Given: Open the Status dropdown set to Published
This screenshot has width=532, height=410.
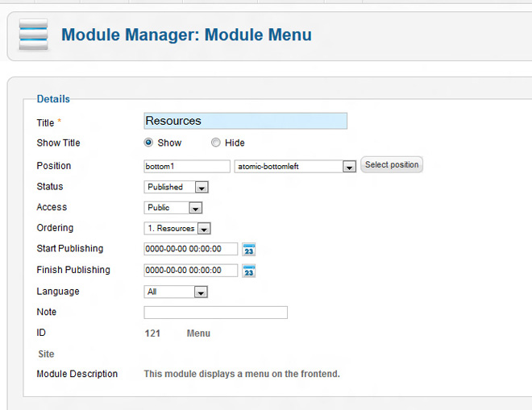Looking at the screenshot, I should 202,188.
